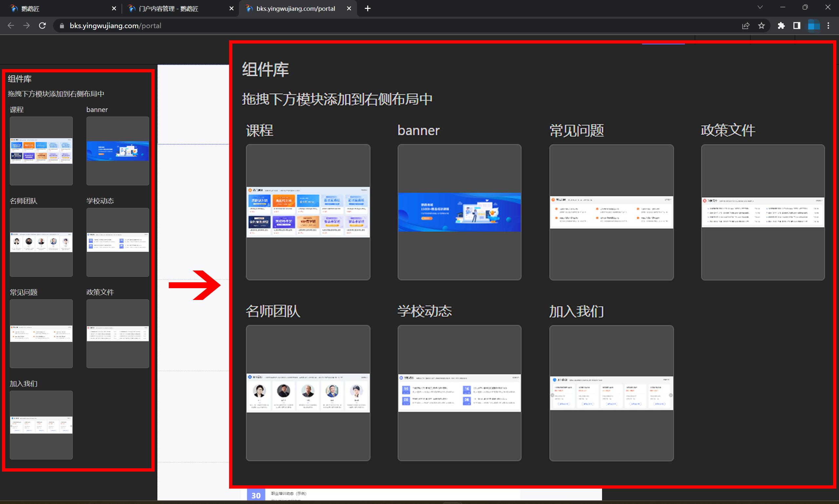
Task: Switch to the 门户内容管理 tab
Action: (170, 8)
